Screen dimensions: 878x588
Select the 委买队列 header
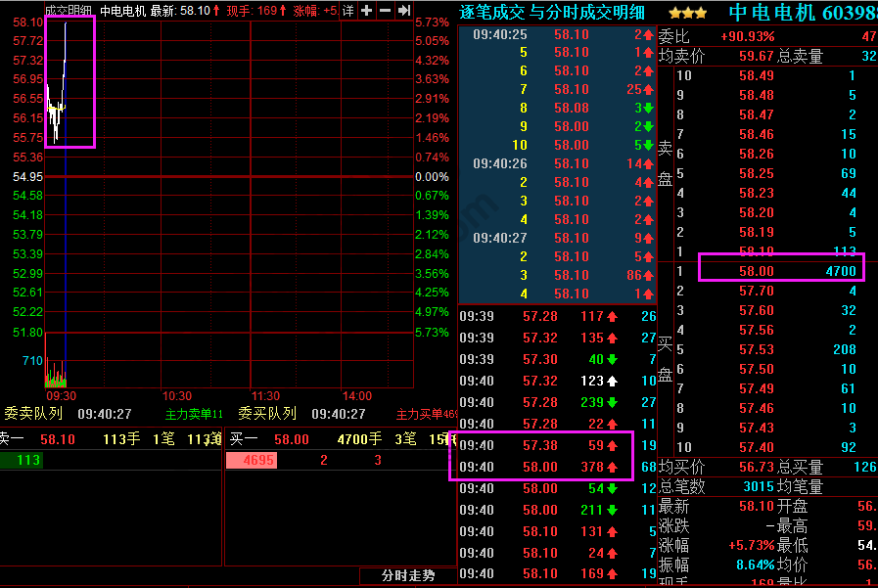pyautogui.click(x=267, y=414)
